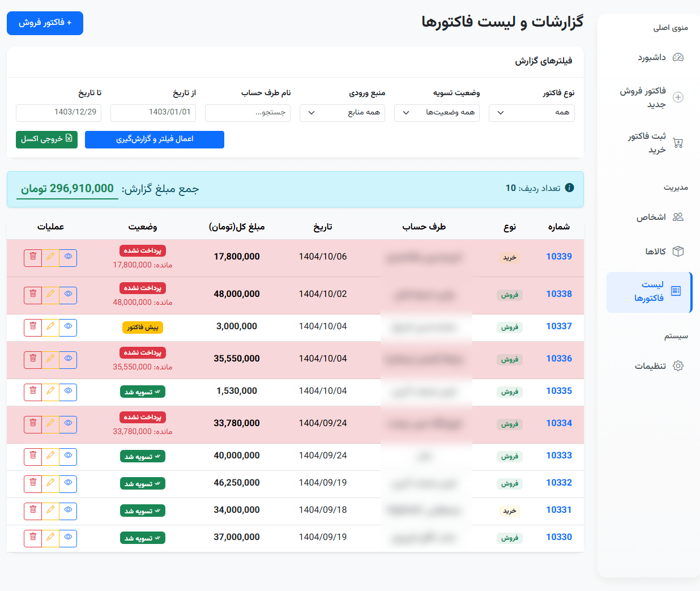Image resolution: width=700 pixels, height=591 pixels.
Task: Click trash icon for invoice 10339
Action: coord(33,258)
